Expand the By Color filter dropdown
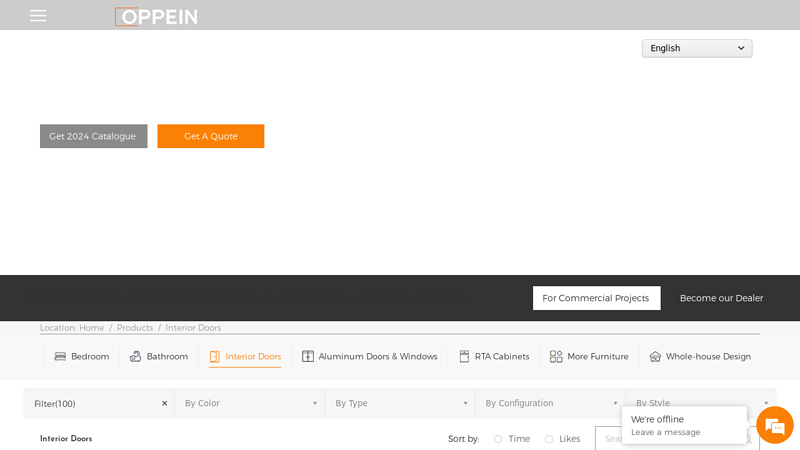The width and height of the screenshot is (800, 450). pos(249,403)
